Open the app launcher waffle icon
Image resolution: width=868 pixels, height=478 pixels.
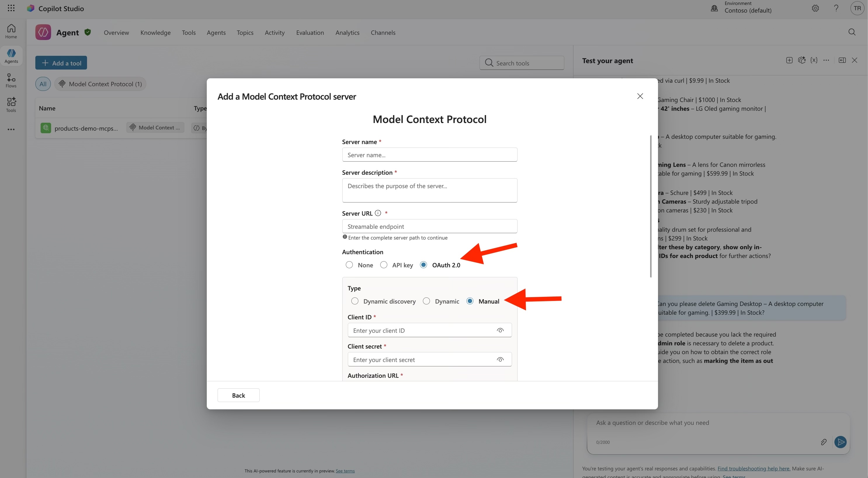tap(11, 8)
